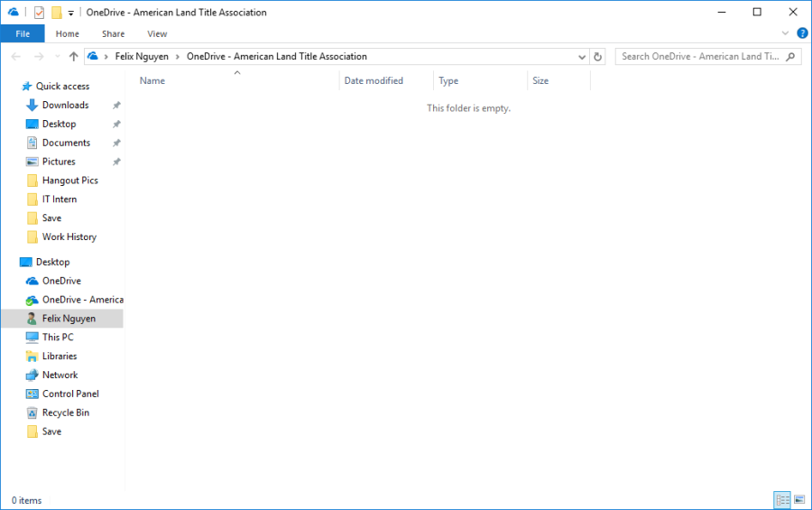Open Libraries in navigation pane
The width and height of the screenshot is (812, 510).
pos(59,356)
